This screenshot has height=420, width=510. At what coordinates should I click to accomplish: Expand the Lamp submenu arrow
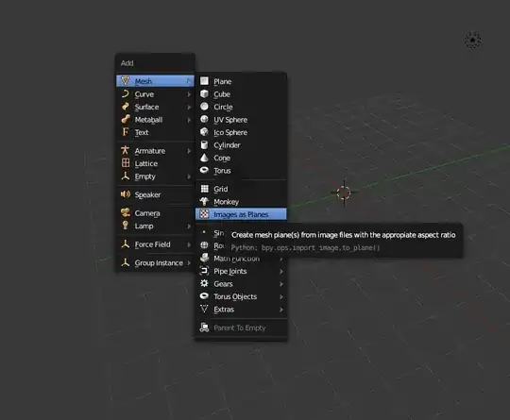pos(189,226)
